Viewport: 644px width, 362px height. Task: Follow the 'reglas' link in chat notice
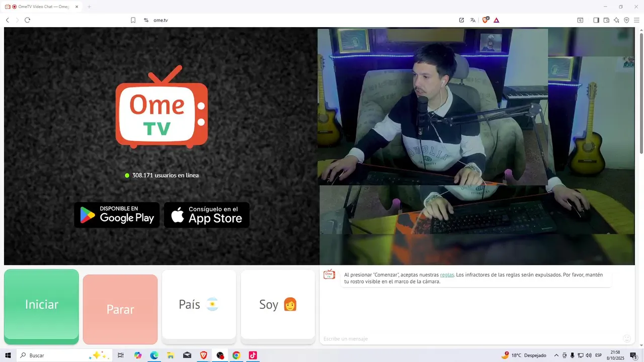tap(447, 275)
